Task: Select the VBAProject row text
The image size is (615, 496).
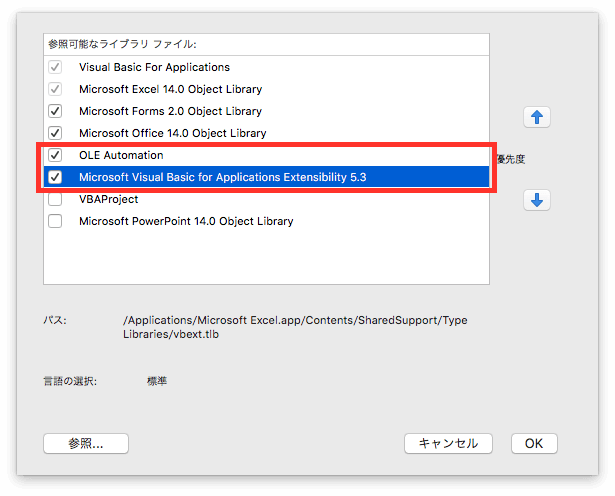Action: [x=109, y=199]
